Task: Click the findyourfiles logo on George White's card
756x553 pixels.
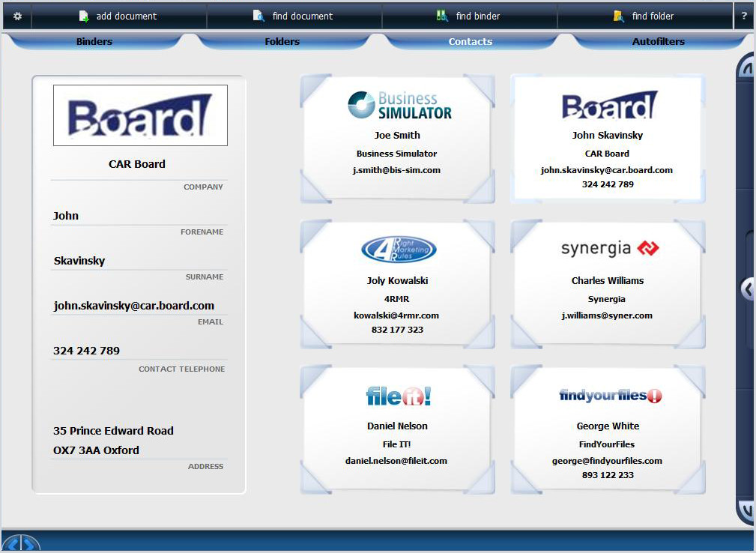Action: [611, 396]
